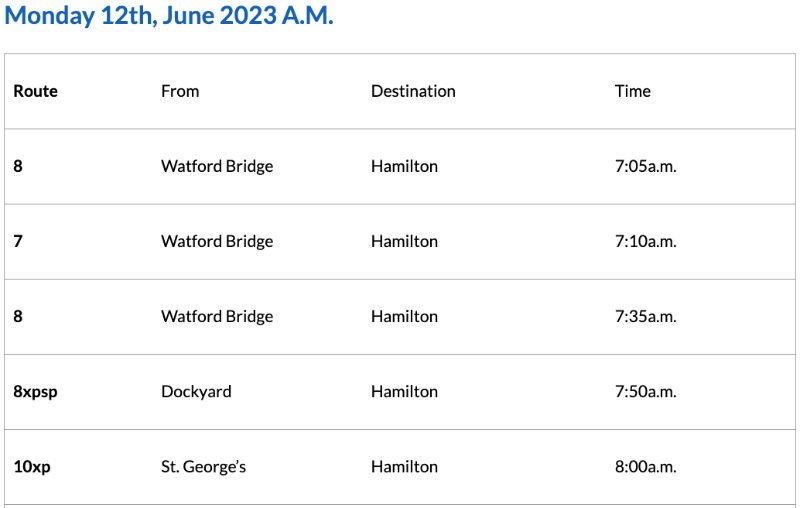
Task: Click the From column header
Action: coord(180,91)
